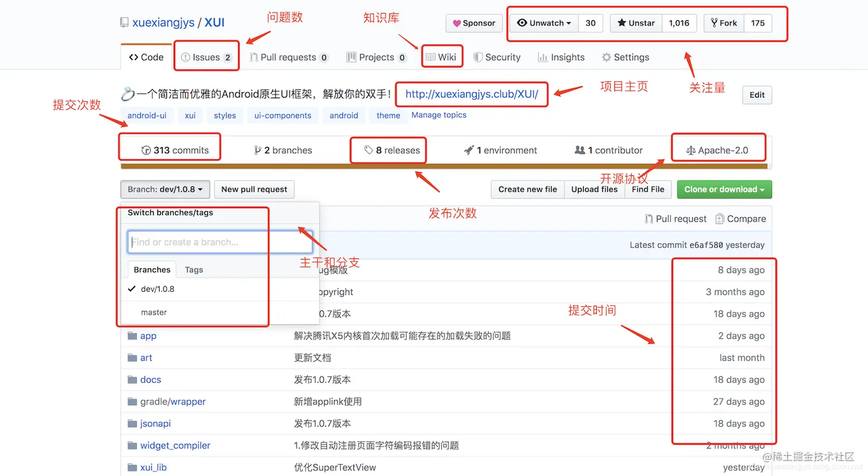
Task: Click the Sponsor button
Action: (474, 23)
